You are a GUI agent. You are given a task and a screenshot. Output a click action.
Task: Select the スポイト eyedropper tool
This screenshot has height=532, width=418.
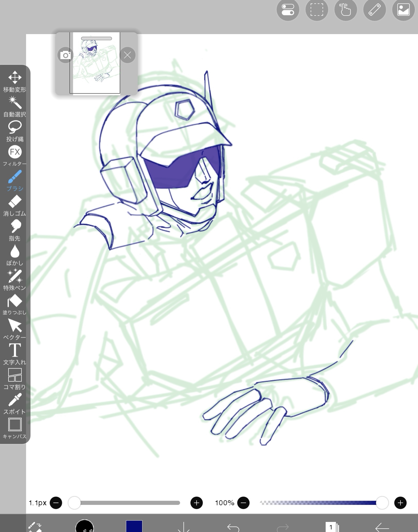pos(15,403)
